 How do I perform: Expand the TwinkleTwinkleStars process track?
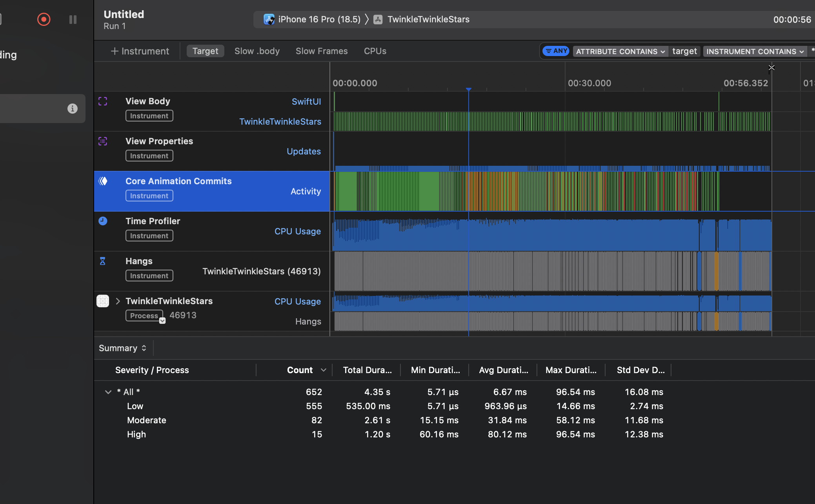118,301
